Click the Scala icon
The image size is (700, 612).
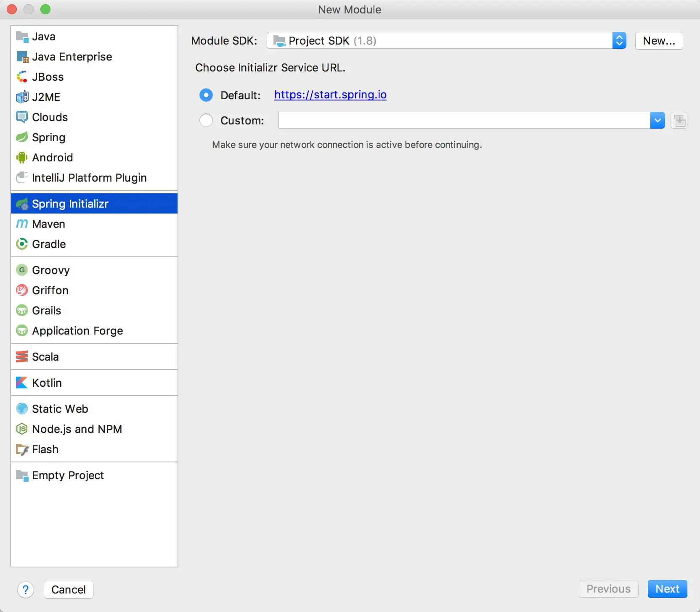22,357
